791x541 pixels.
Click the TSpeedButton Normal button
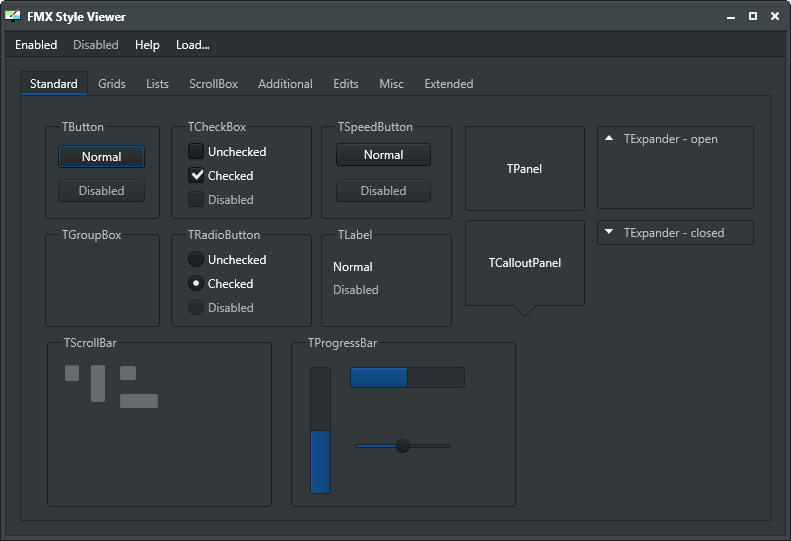383,155
